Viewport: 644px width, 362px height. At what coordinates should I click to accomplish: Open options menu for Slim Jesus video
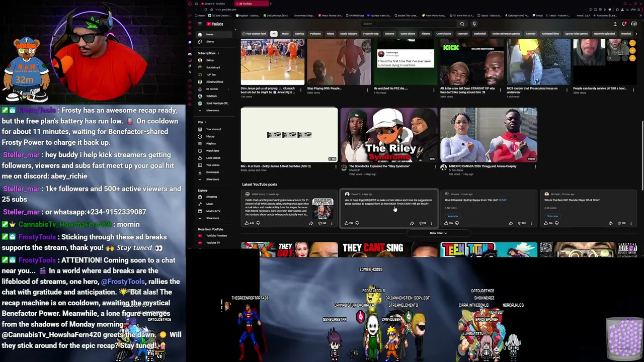301,90
